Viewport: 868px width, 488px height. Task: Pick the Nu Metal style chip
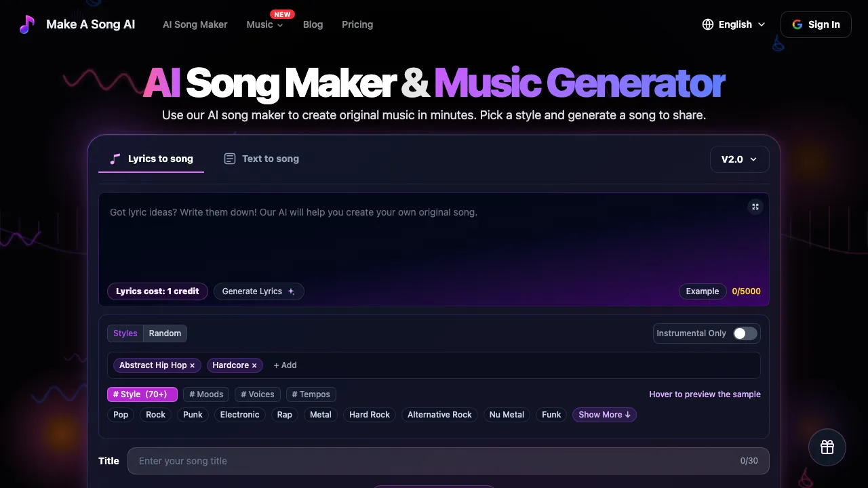coord(507,415)
